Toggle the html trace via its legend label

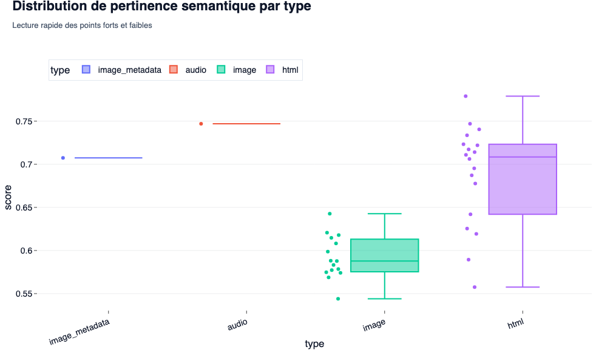[x=290, y=70]
